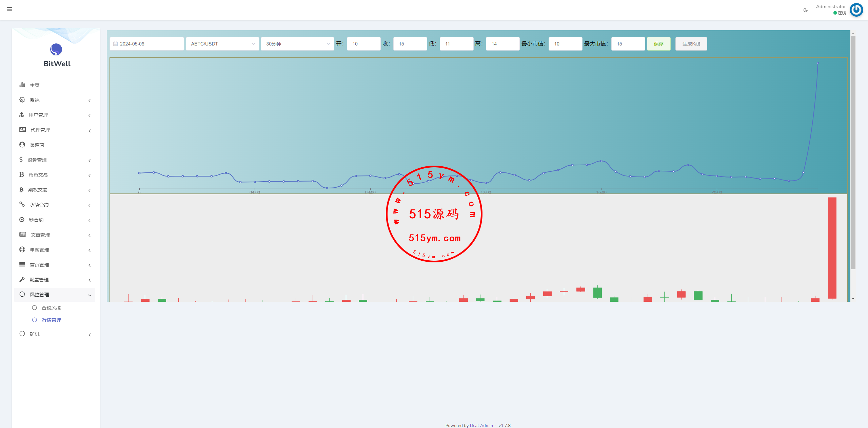Click the 财务管理 dollar sign icon
The width and height of the screenshot is (868, 428).
tap(21, 160)
